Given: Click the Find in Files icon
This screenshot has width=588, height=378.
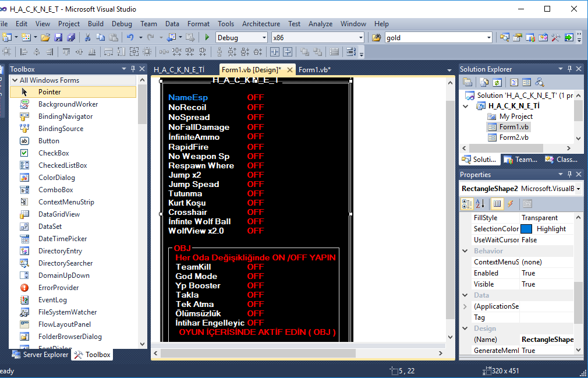Looking at the screenshot, I should [x=376, y=37].
